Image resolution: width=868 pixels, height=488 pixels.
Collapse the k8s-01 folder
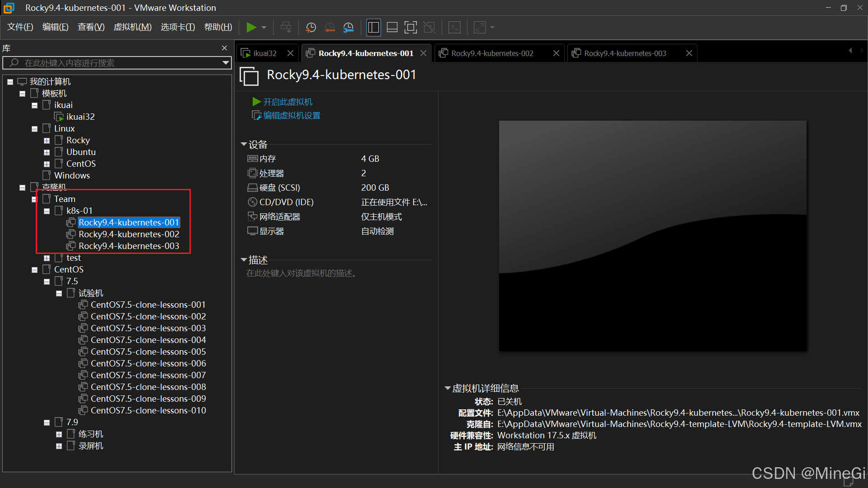point(47,211)
